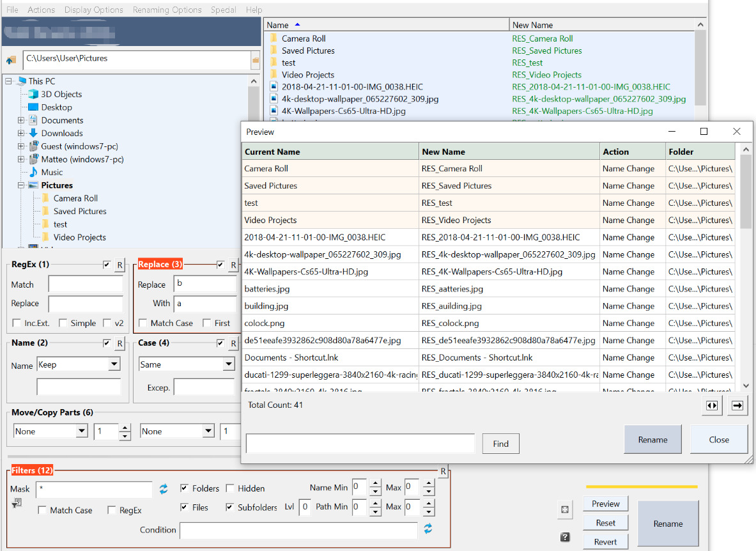756x551 pixels.
Task: Open the Name Keep dropdown
Action: click(114, 364)
